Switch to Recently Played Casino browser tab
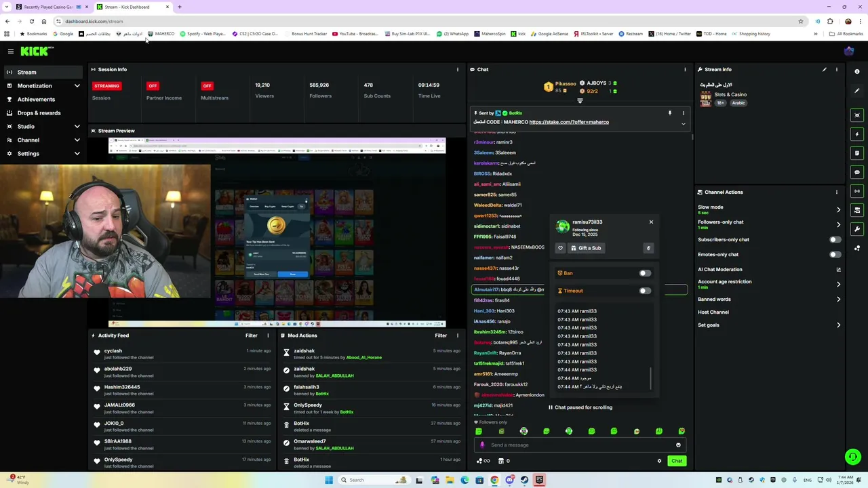This screenshot has height=488, width=868. click(48, 7)
